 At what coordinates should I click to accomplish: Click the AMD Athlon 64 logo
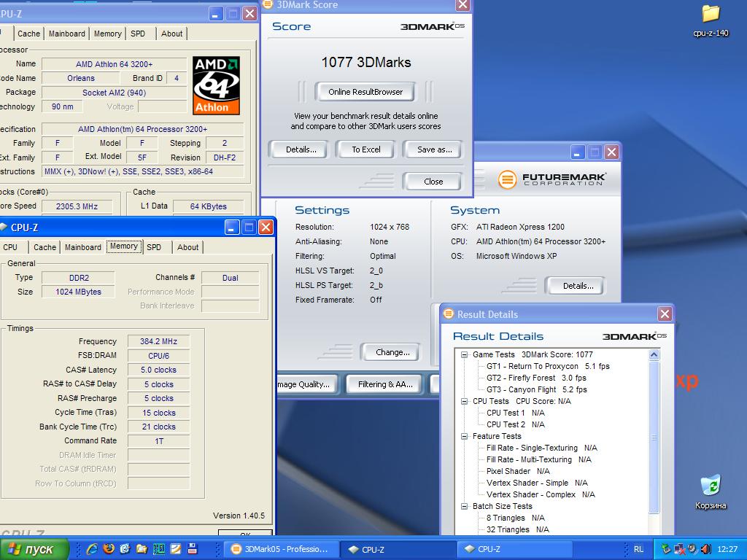216,86
